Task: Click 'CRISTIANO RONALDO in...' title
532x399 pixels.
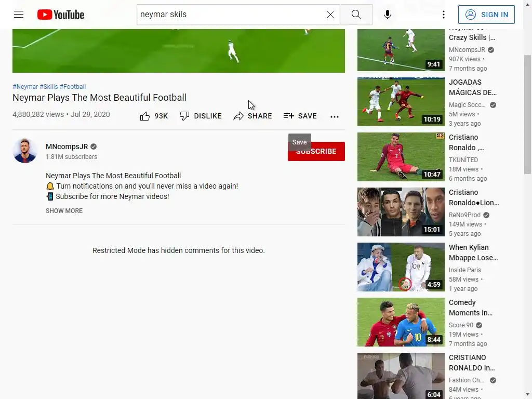Action: tap(472, 363)
